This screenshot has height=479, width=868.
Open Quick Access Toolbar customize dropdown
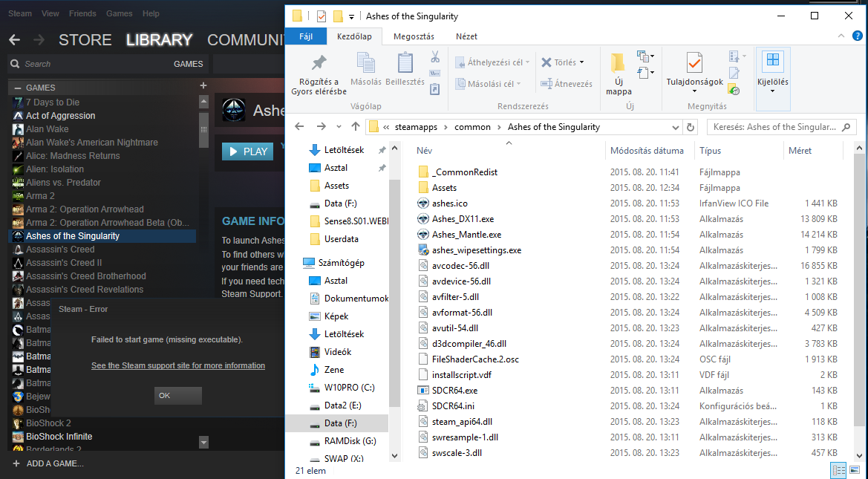[x=351, y=17]
